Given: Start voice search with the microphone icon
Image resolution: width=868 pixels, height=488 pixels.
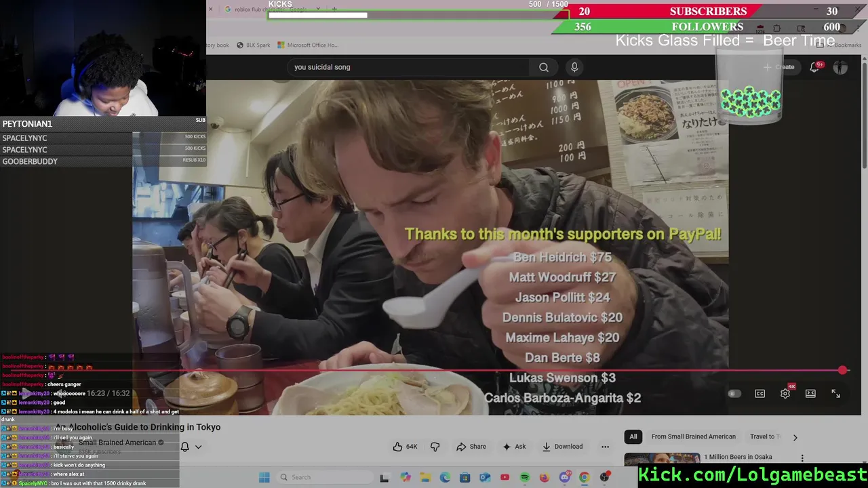Looking at the screenshot, I should click(574, 67).
